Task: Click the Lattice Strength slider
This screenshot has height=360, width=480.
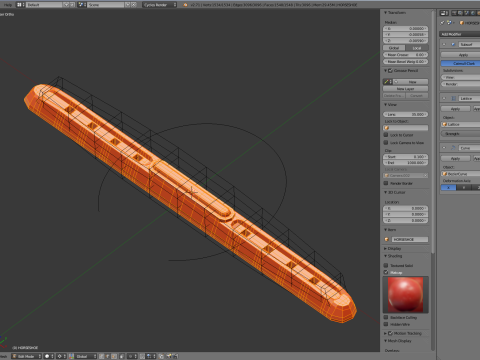Action: click(461, 133)
